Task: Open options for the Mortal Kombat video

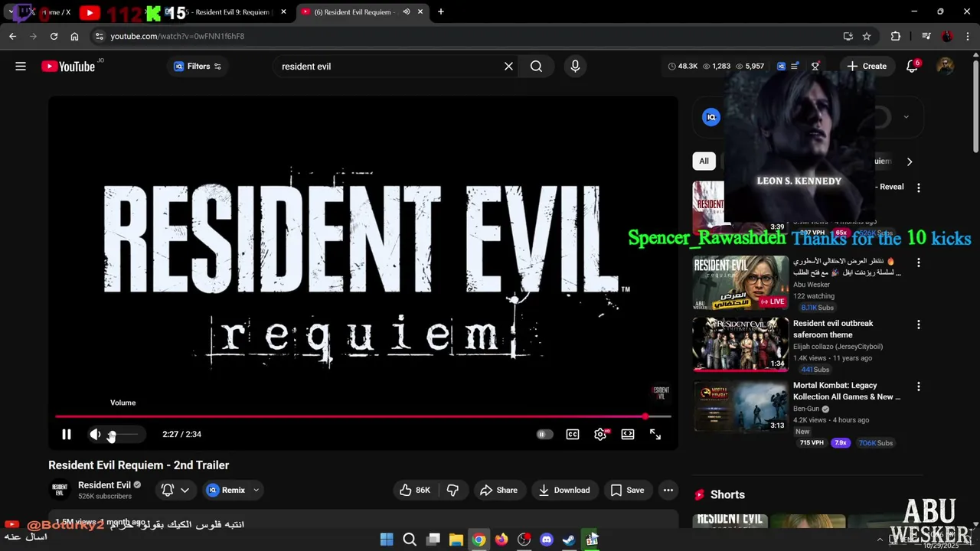Action: coord(919,386)
